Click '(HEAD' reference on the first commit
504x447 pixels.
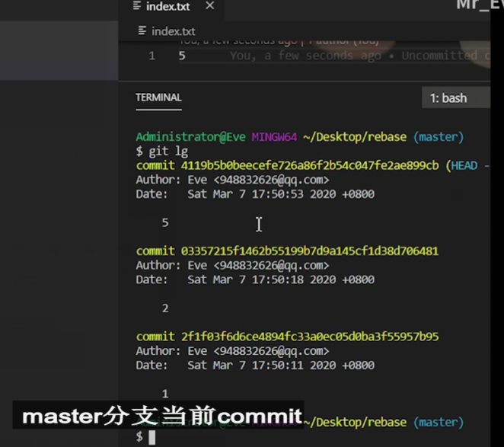click(461, 165)
